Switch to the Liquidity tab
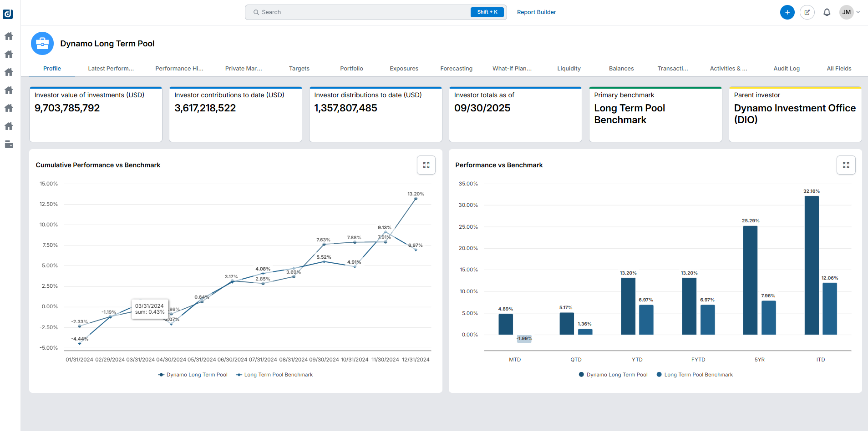Viewport: 868px width, 431px height. tap(569, 69)
